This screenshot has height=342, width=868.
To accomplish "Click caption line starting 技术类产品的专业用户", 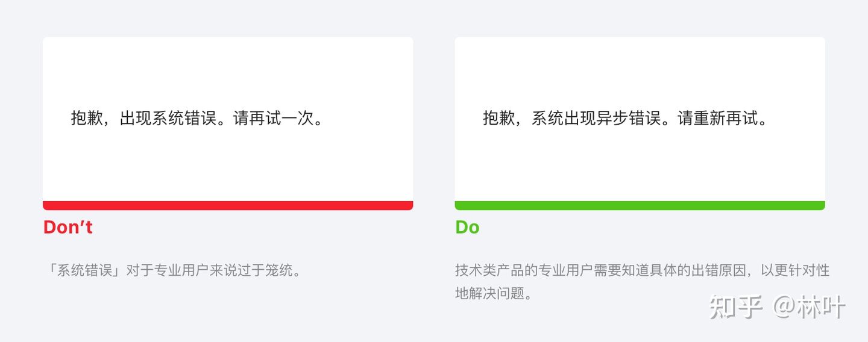I will click(643, 270).
